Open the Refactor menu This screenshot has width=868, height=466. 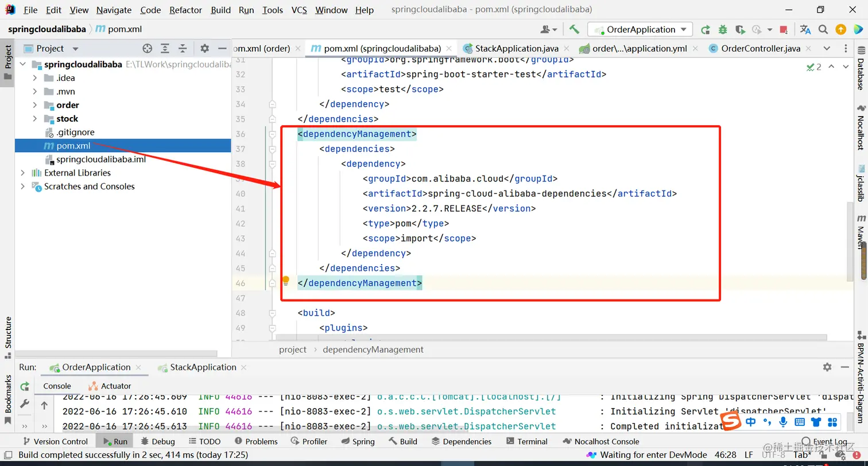click(x=186, y=10)
